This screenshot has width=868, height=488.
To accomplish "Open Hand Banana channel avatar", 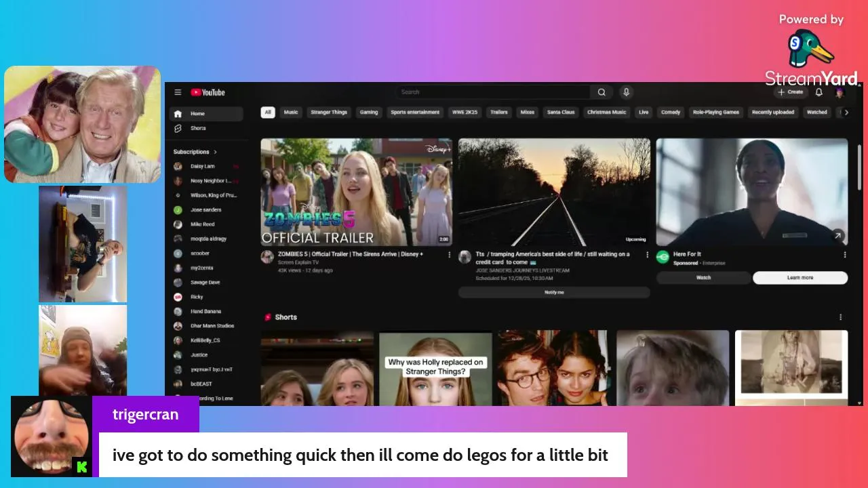I will [178, 312].
